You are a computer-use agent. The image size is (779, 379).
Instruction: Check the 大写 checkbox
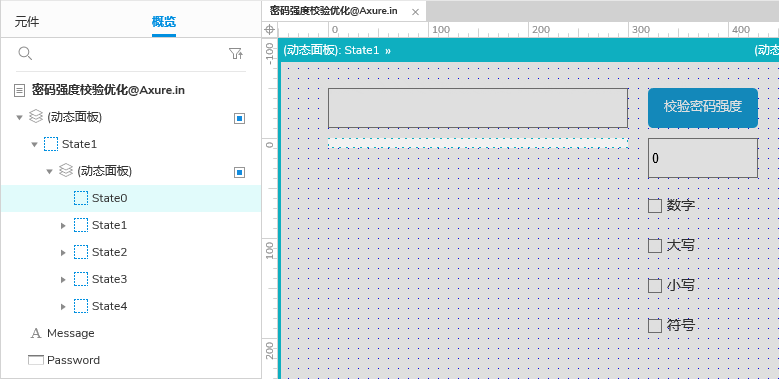[x=655, y=246]
